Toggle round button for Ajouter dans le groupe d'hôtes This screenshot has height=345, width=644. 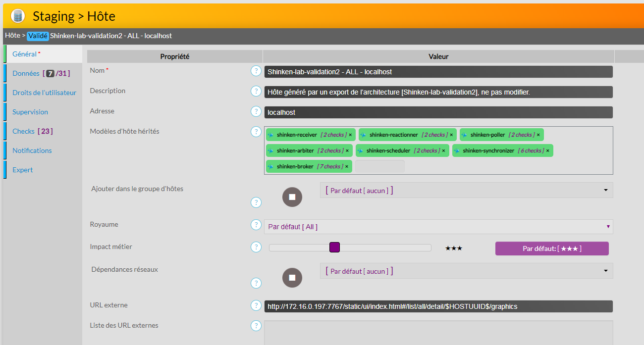tap(292, 197)
